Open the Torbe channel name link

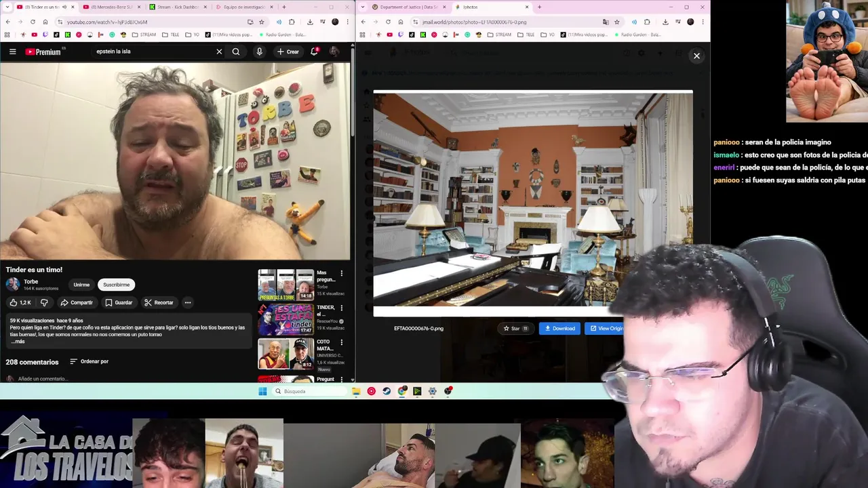[x=31, y=281]
